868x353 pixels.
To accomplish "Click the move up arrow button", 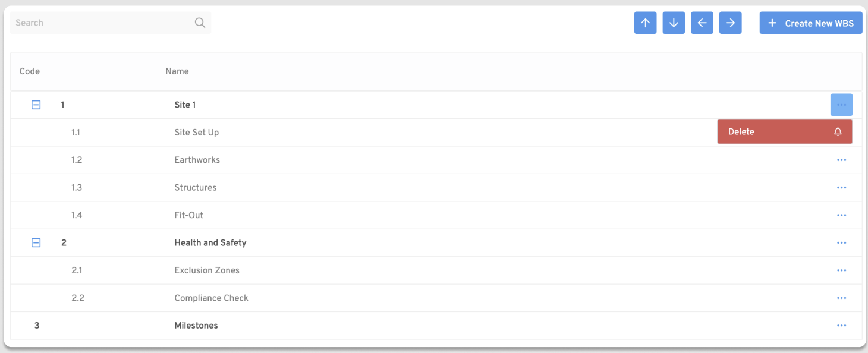I will coord(645,23).
